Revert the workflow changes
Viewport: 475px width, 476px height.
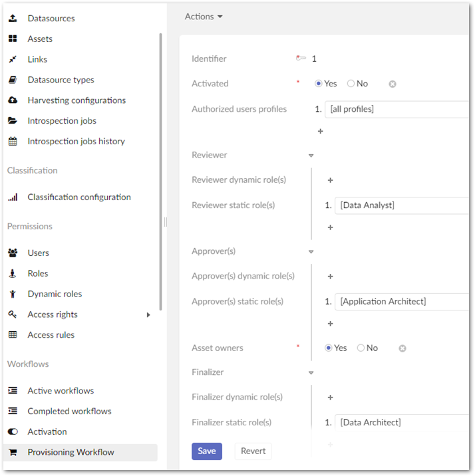point(253,451)
